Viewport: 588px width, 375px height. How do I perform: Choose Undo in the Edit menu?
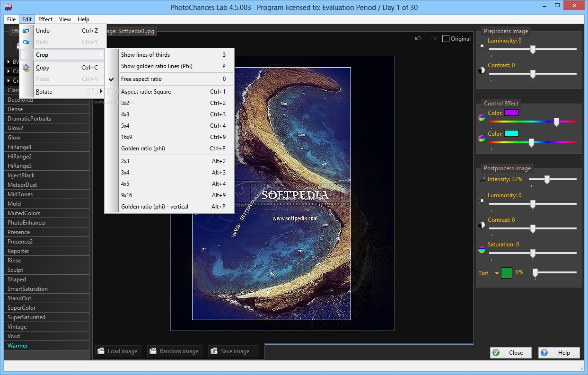click(x=63, y=31)
